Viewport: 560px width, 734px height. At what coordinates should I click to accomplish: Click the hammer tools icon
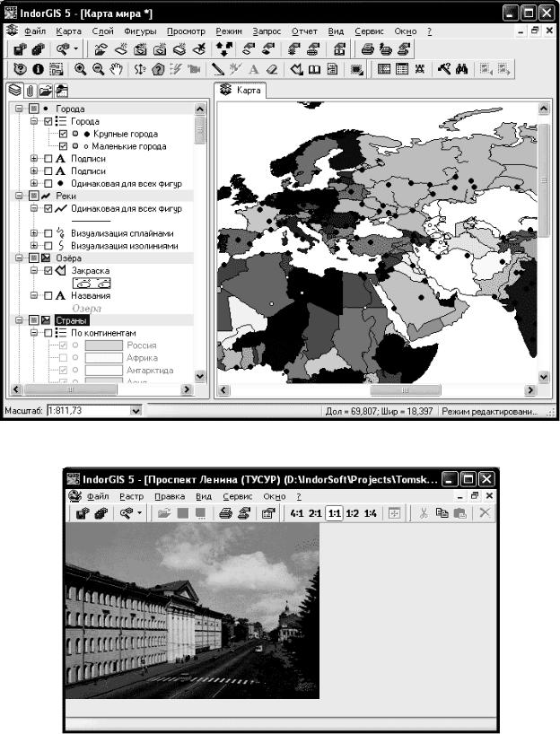pos(444,69)
